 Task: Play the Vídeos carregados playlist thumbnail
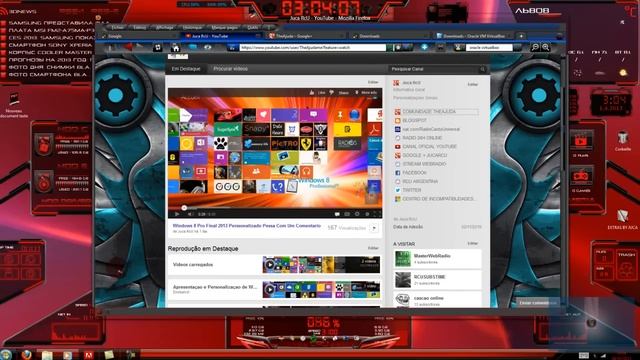(321, 264)
